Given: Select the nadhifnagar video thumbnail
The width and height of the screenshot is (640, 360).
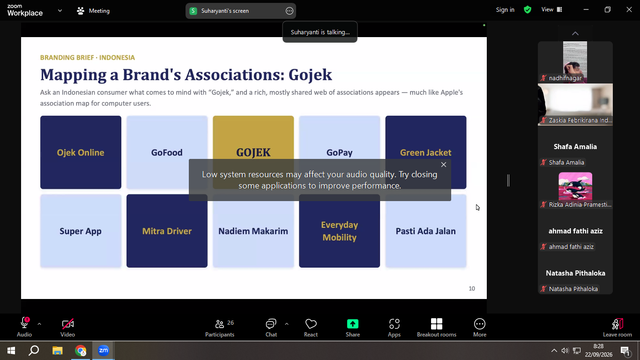Looking at the screenshot, I should 575,61.
